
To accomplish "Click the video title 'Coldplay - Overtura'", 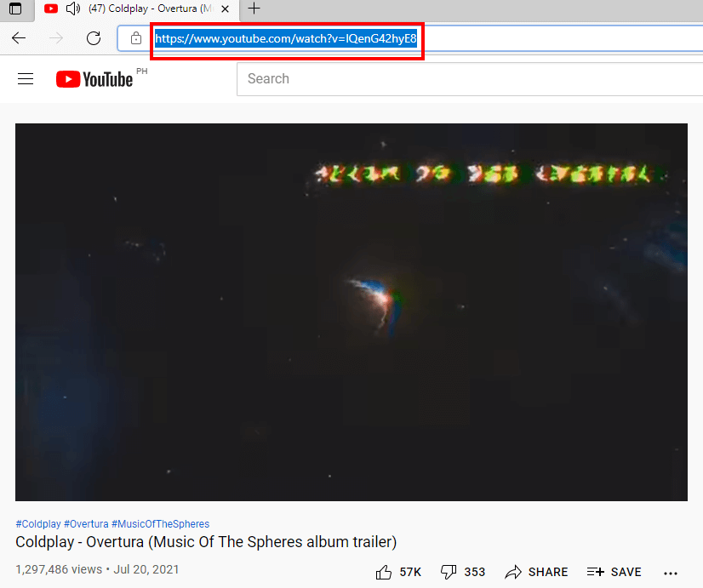I will (206, 542).
